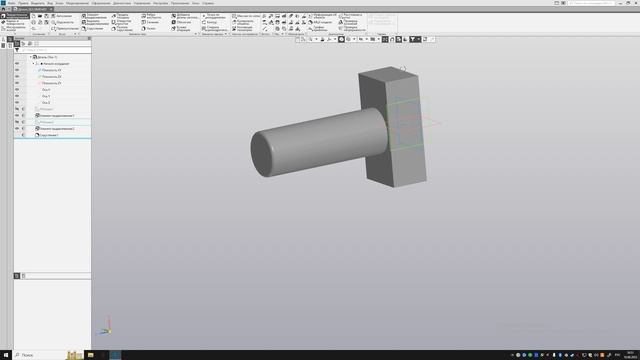Screen dimensions: 640x360
Task: Open the Оформление menu
Action: coord(101,3)
